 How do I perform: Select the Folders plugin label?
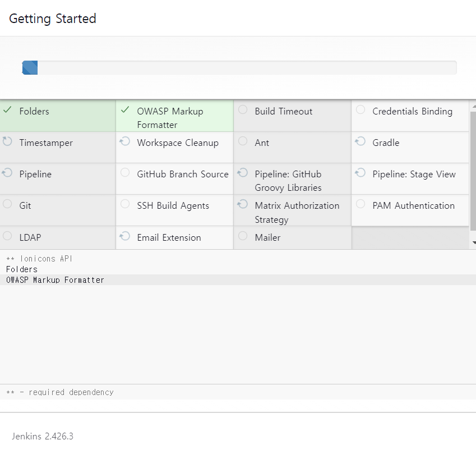34,111
